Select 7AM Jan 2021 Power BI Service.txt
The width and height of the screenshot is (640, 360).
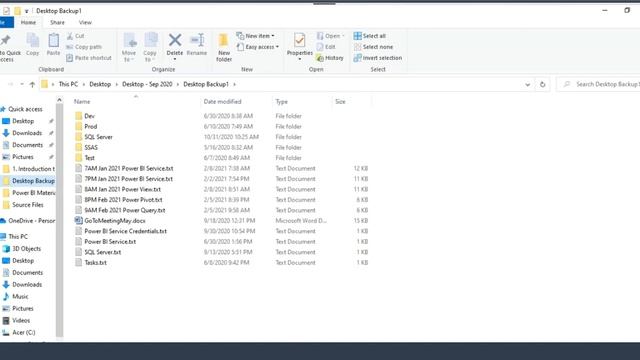click(x=124, y=169)
